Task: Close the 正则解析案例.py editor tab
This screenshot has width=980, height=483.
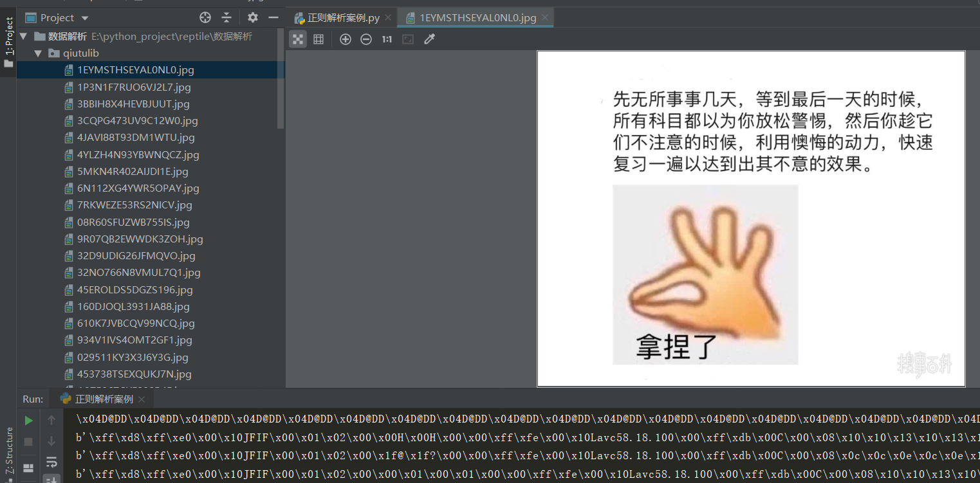Action: (x=388, y=18)
